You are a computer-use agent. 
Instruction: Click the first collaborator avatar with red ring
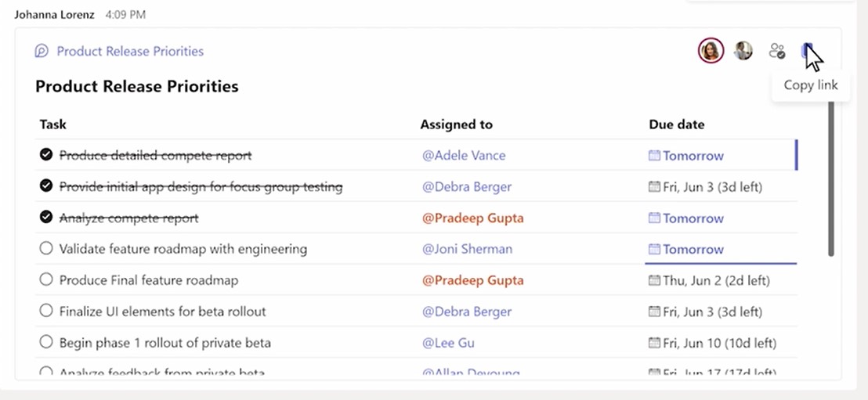pos(710,51)
